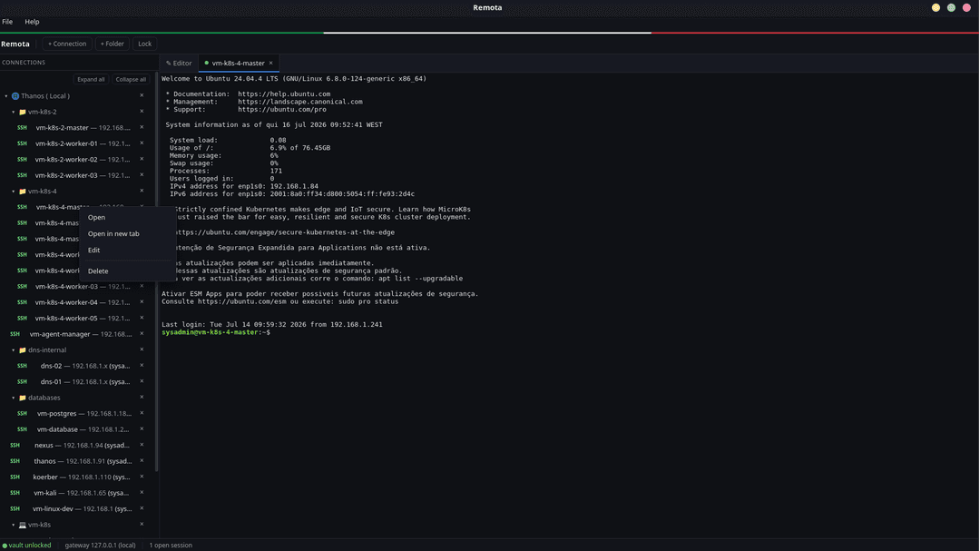Choose Open from the context menu
Screen dimensions: 980x551
tap(128, 218)
